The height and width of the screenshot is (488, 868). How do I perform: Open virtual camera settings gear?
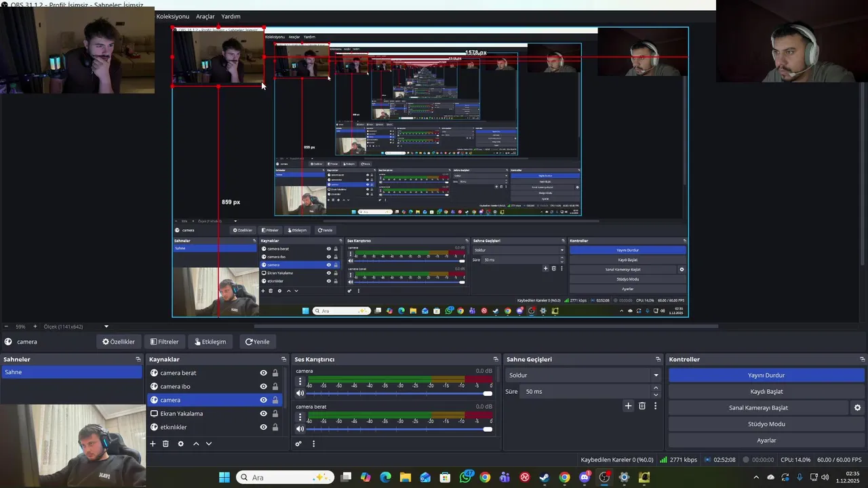(x=857, y=408)
